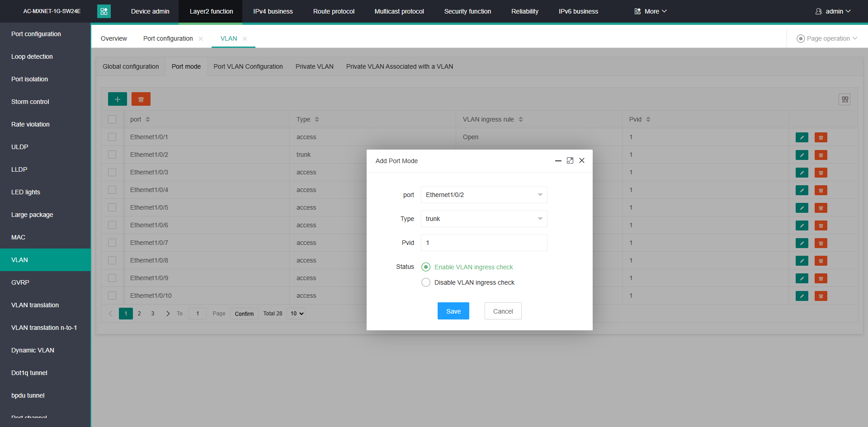Image resolution: width=868 pixels, height=427 pixels.
Task: Click the Save button in the dialog
Action: click(x=453, y=311)
